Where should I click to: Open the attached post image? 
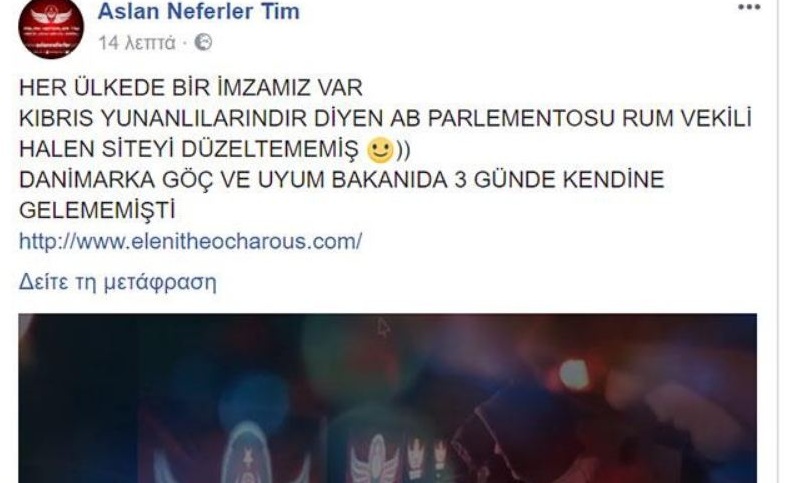click(x=387, y=398)
